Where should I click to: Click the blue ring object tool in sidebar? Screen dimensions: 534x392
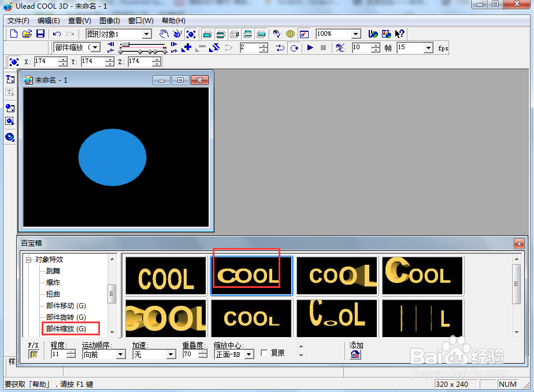[x=10, y=137]
